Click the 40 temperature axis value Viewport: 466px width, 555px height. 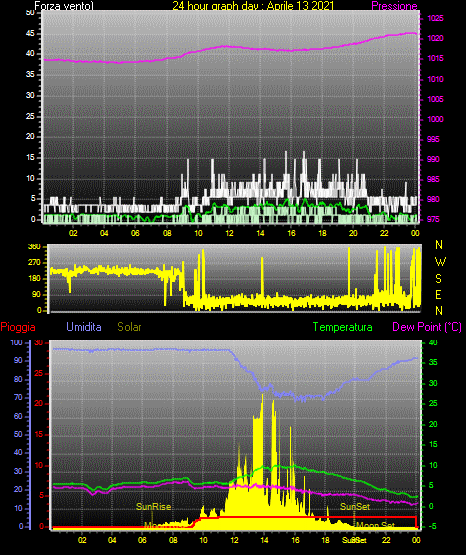point(433,342)
